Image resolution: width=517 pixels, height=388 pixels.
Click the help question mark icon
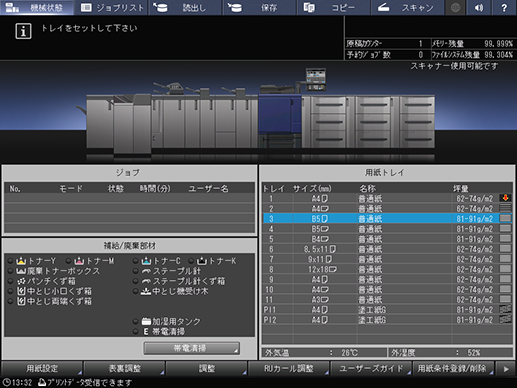tap(504, 8)
